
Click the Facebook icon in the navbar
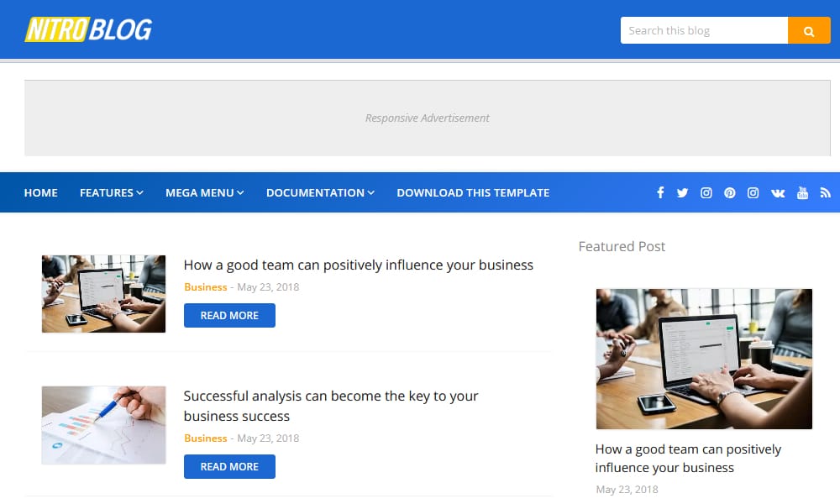click(x=660, y=192)
